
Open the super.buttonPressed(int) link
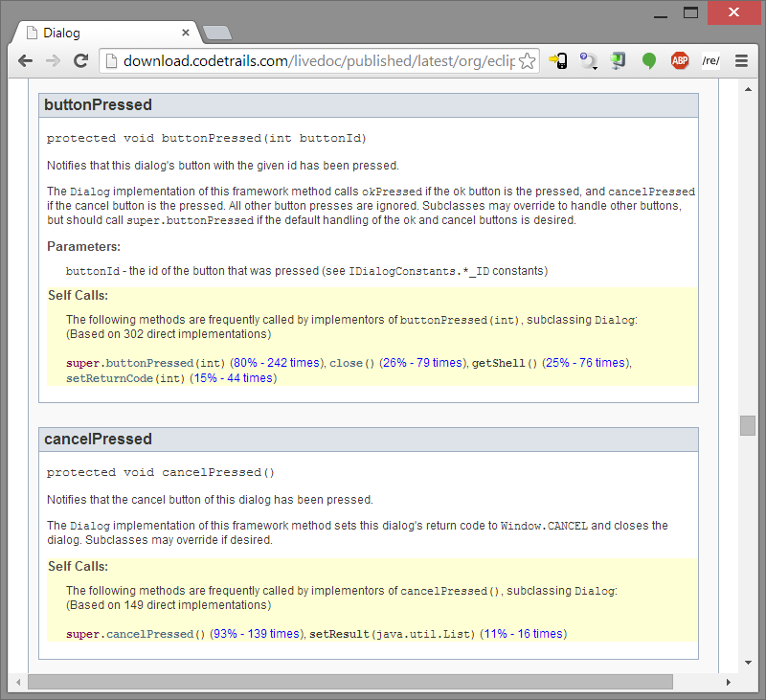(x=146, y=363)
